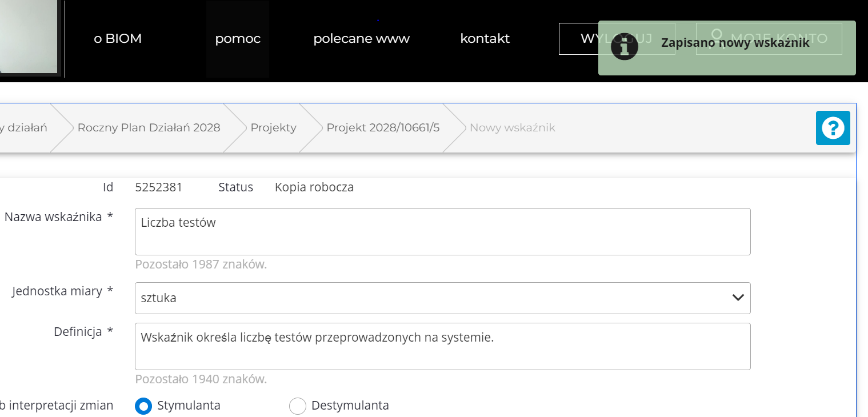868x417 pixels.
Task: Click the 'Nazwa wskaźnika' text field
Action: 442,231
